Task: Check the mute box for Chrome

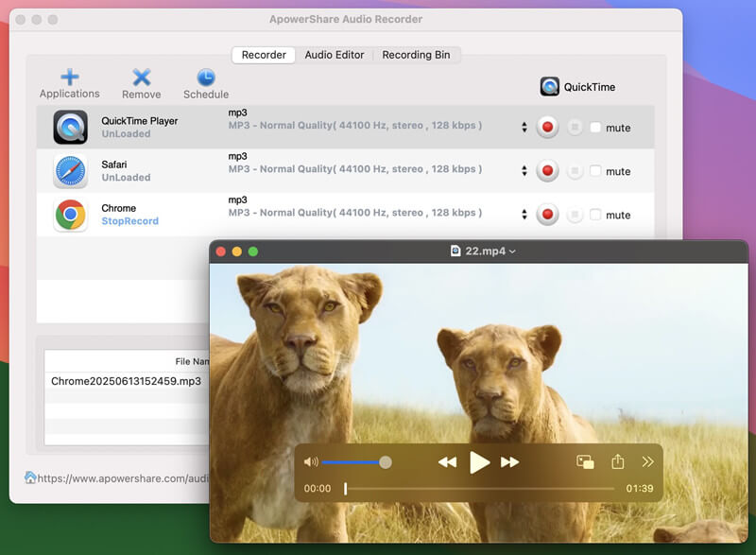Action: point(595,215)
